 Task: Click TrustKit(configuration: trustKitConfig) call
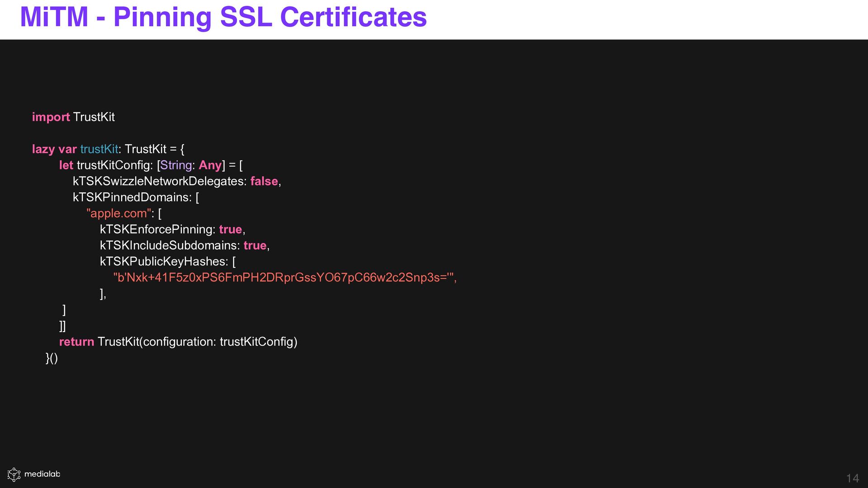(197, 342)
